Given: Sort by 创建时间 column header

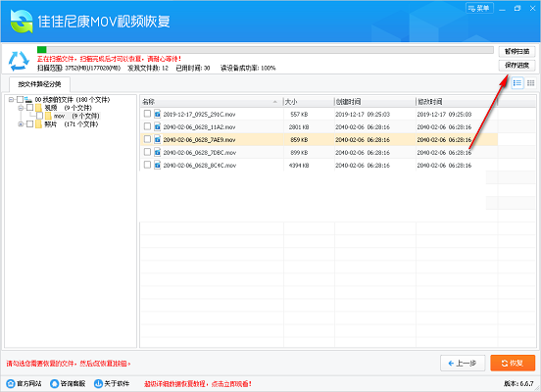Looking at the screenshot, I should 375,102.
